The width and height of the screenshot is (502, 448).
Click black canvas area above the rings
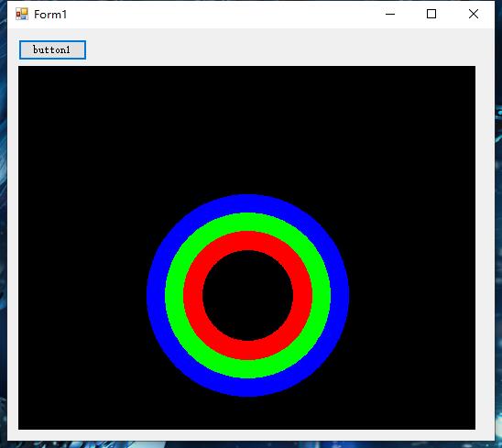point(246,128)
